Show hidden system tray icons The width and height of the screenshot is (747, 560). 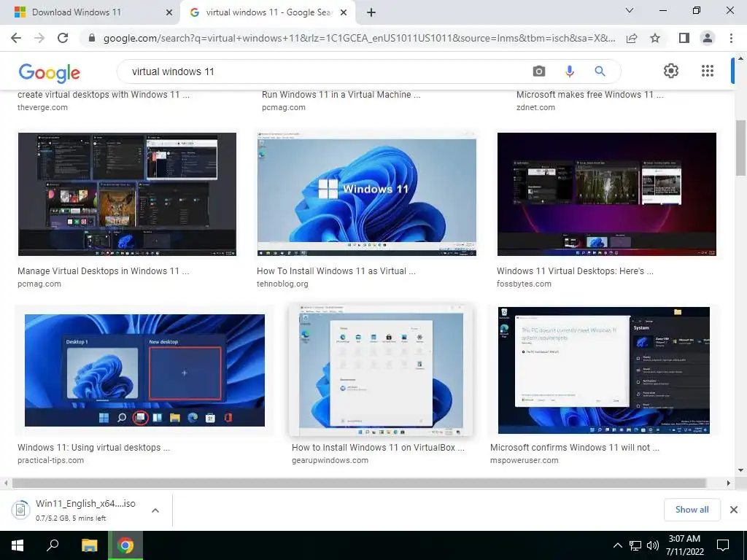click(617, 545)
